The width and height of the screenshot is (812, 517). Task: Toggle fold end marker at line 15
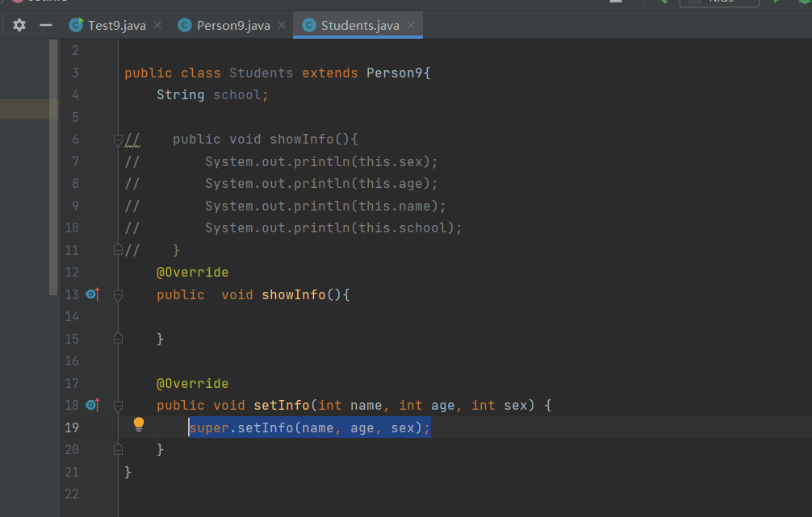coord(118,339)
